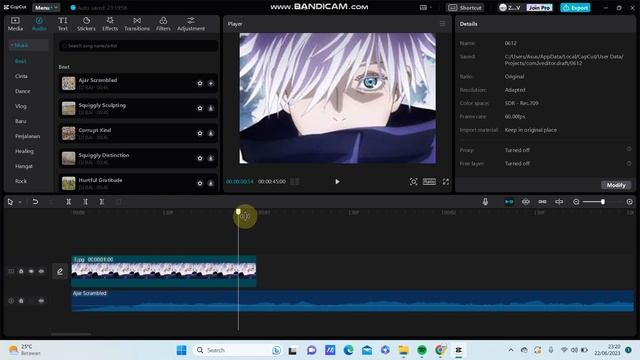Download the Squiggly Distinction song

[211, 158]
